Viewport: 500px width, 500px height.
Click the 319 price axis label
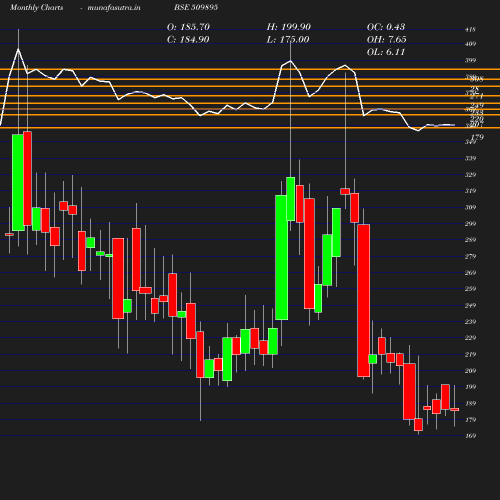coord(470,191)
